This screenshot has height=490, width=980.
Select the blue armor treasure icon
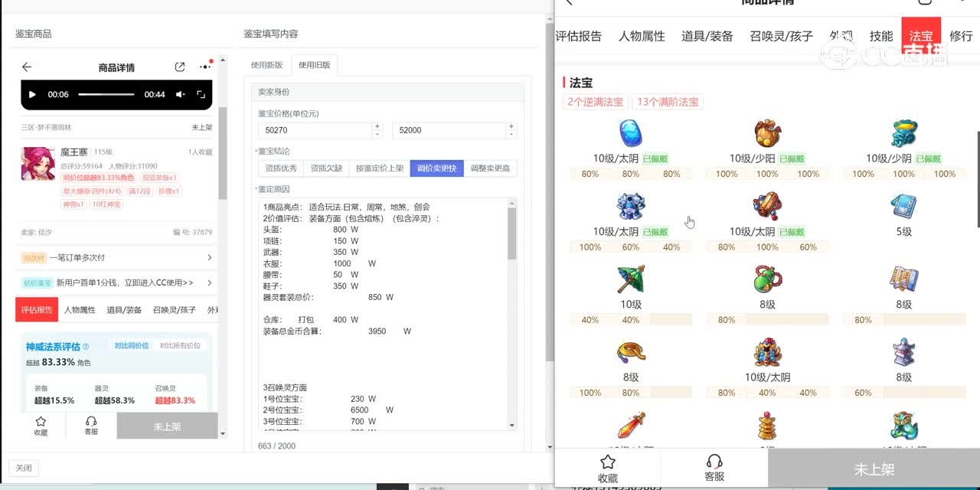[631, 207]
